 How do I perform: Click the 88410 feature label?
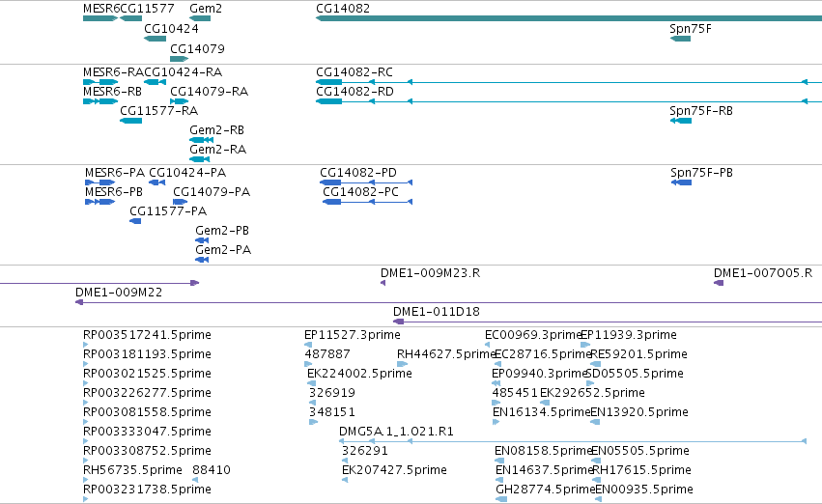(212, 470)
